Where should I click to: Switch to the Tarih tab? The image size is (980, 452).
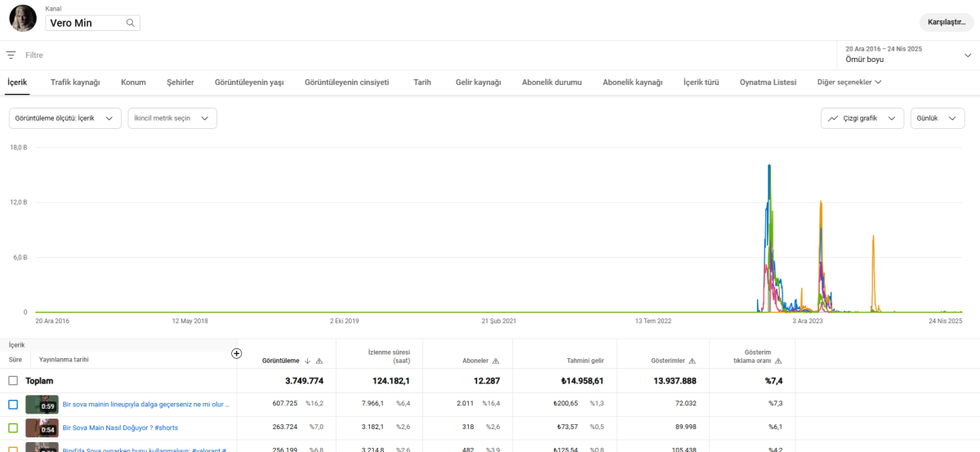pyautogui.click(x=422, y=82)
